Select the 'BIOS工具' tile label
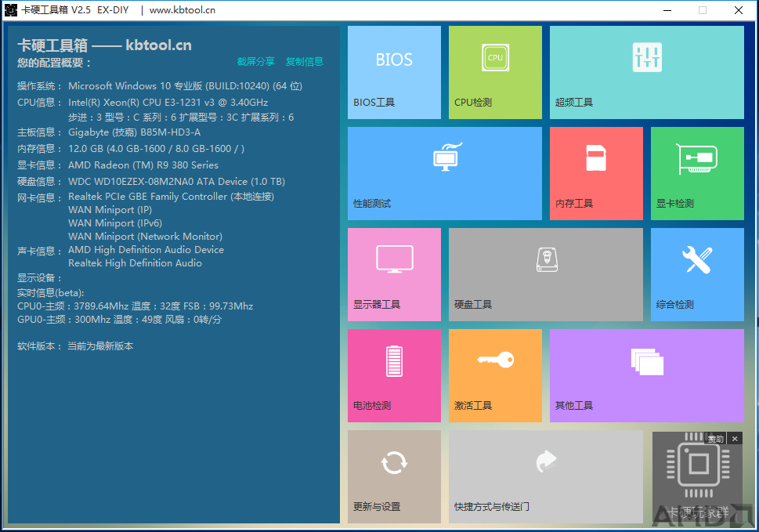This screenshot has height=532, width=759. tap(374, 103)
